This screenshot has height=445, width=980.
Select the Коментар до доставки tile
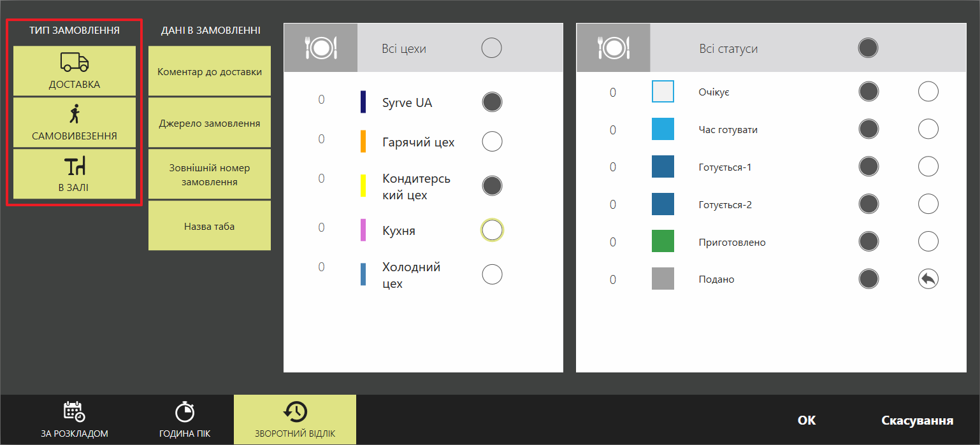(210, 71)
